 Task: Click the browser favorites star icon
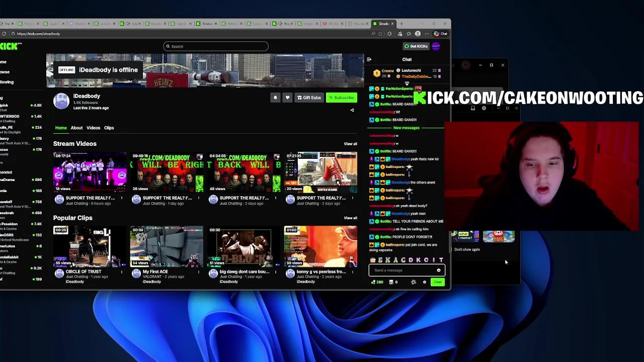tap(380, 34)
